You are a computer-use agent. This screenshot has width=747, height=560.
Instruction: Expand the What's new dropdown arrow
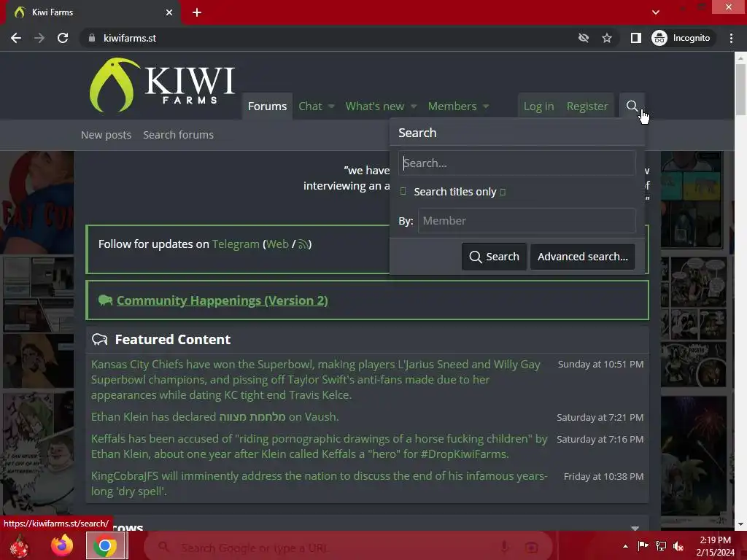[414, 106]
